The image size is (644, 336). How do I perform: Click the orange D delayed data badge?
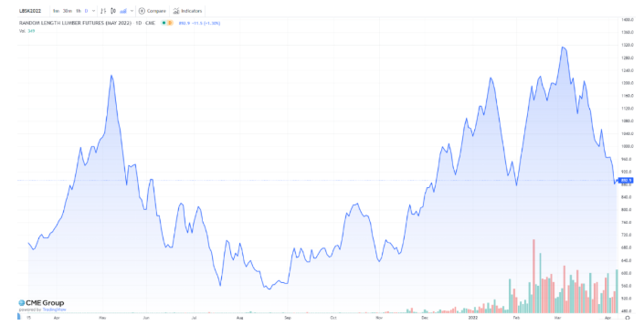coord(170,23)
